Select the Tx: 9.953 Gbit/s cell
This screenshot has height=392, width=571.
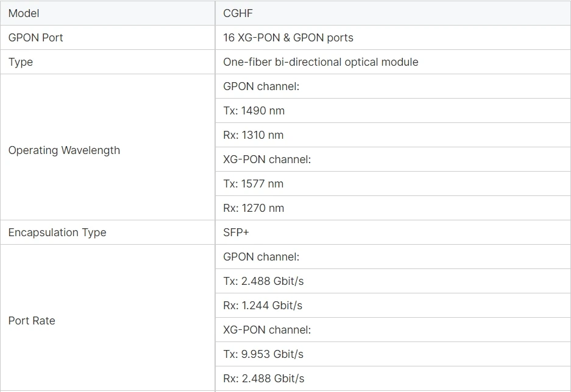(263, 354)
